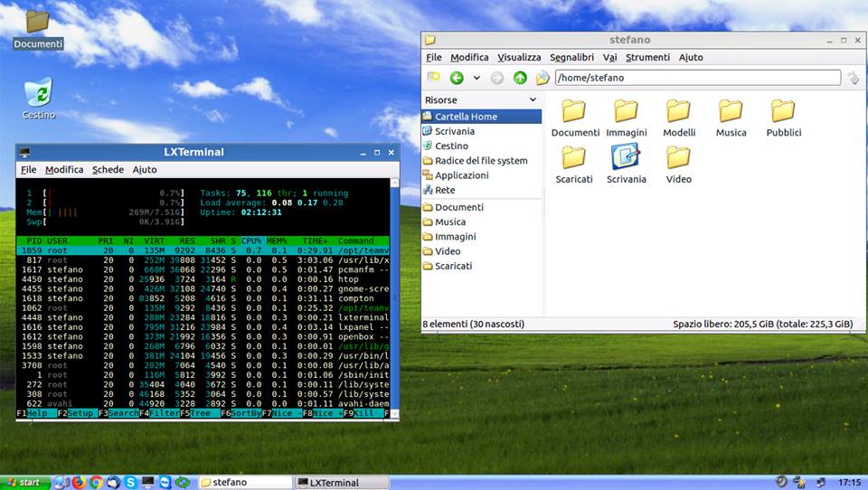Open Scaricati bookmark in sidebar
Viewport: 868px width, 490px height.
448,266
